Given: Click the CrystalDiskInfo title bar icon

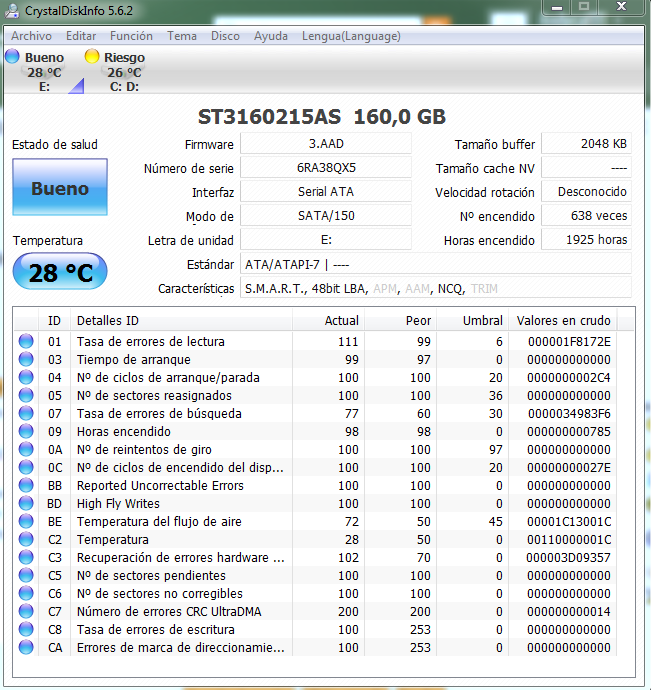Looking at the screenshot, I should (12, 11).
